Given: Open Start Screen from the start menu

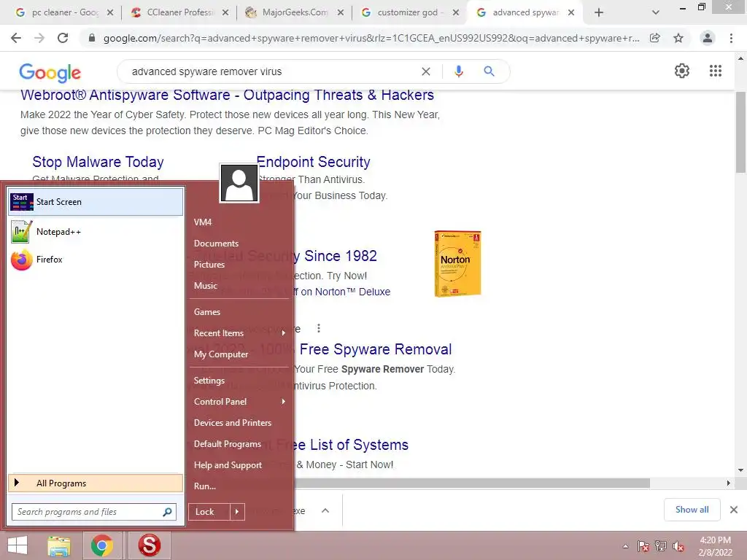Looking at the screenshot, I should (x=96, y=202).
